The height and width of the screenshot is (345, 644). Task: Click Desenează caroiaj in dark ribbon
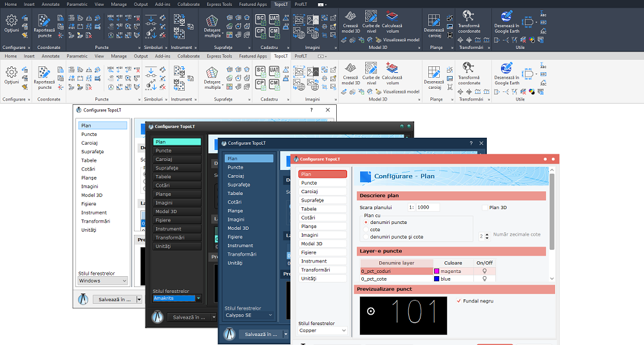click(x=433, y=26)
